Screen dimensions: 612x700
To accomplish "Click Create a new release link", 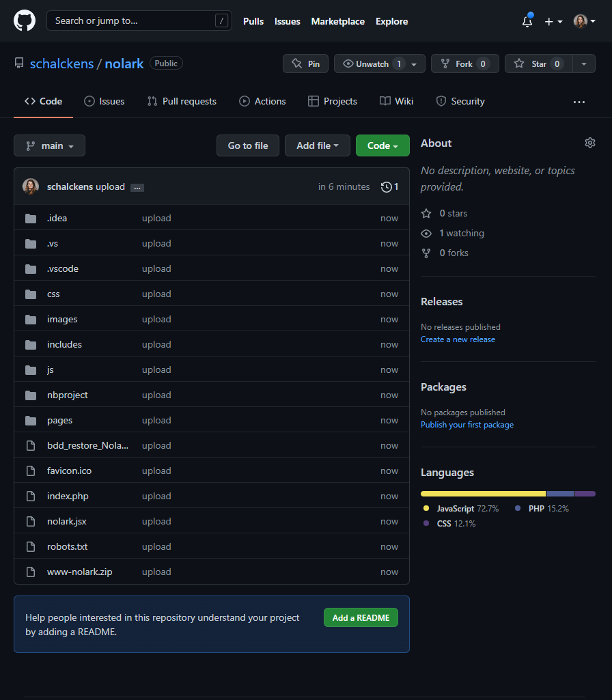I will (458, 339).
